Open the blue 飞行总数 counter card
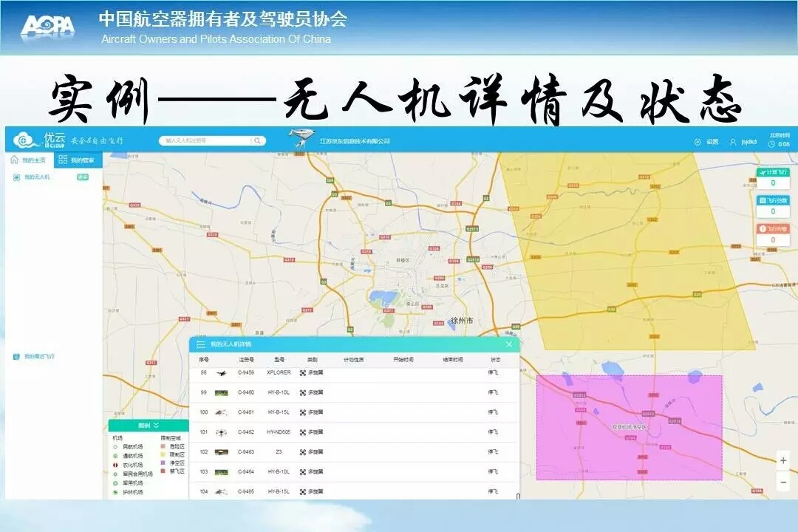The height and width of the screenshot is (532, 798). tap(773, 206)
